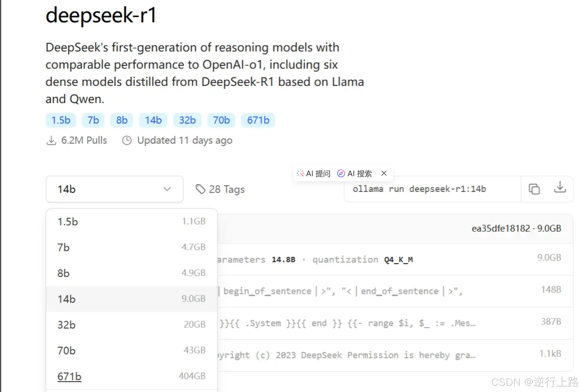Close the AI floating toolbar
Viewport: 580px width, 392px height.
384,173
